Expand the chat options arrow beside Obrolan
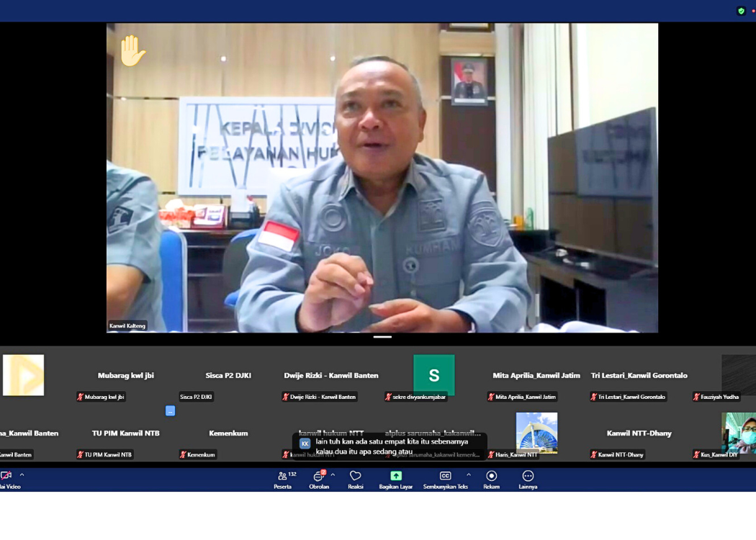This screenshot has width=756, height=540. (x=333, y=475)
